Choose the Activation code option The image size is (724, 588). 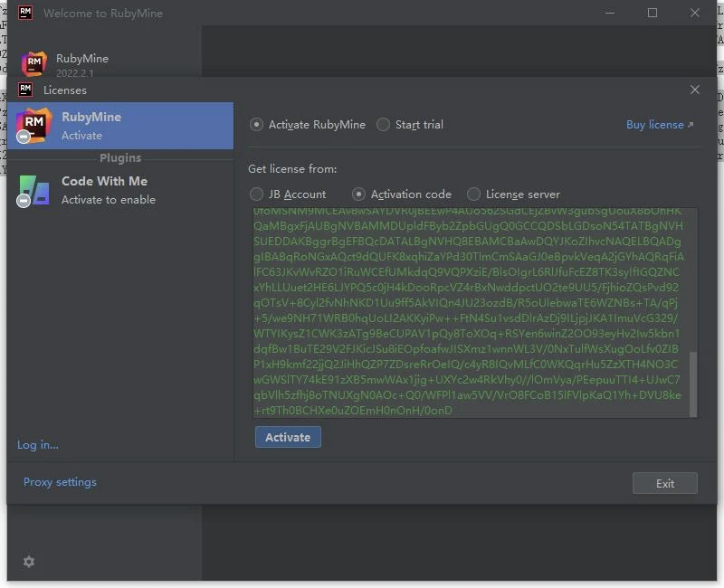pyautogui.click(x=359, y=194)
